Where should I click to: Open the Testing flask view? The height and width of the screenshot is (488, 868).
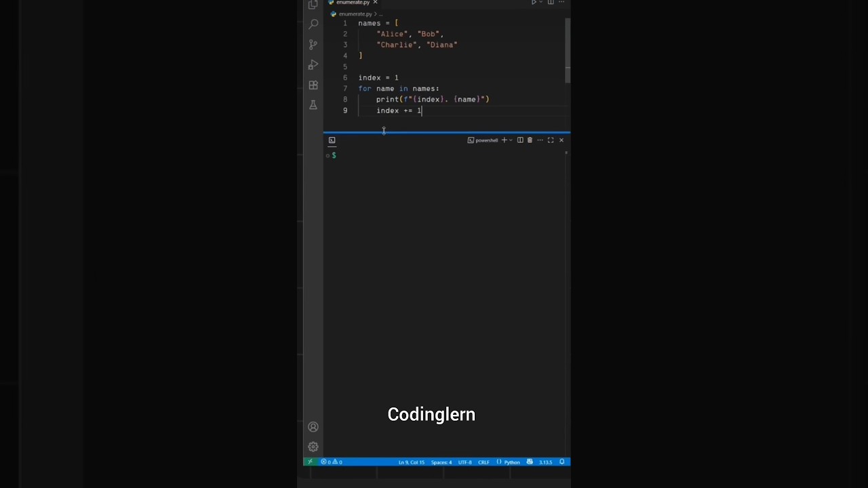[313, 105]
